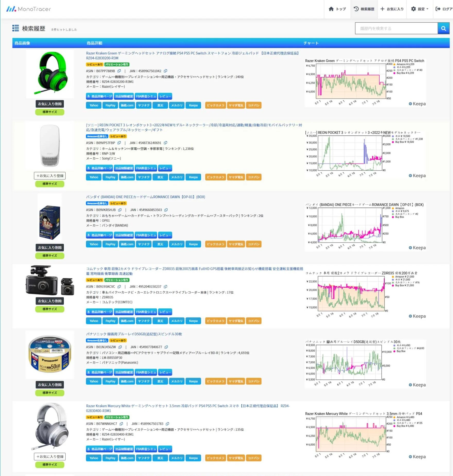453x476 pixels.
Task: Click ヨドバシ button for コムテック dashcam
Action: pyautogui.click(x=254, y=321)
